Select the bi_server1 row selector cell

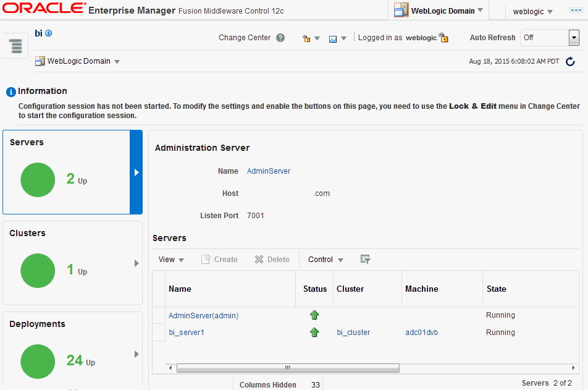pyautogui.click(x=159, y=332)
